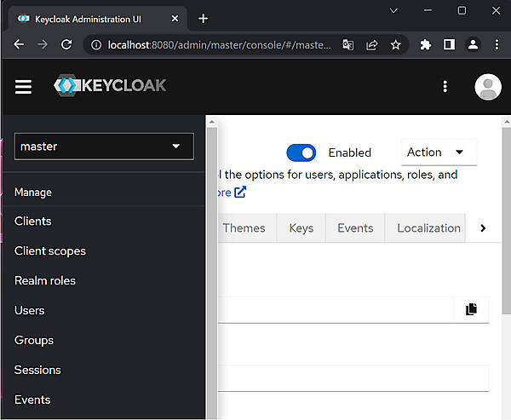Click the Manage section heading

pyautogui.click(x=33, y=193)
